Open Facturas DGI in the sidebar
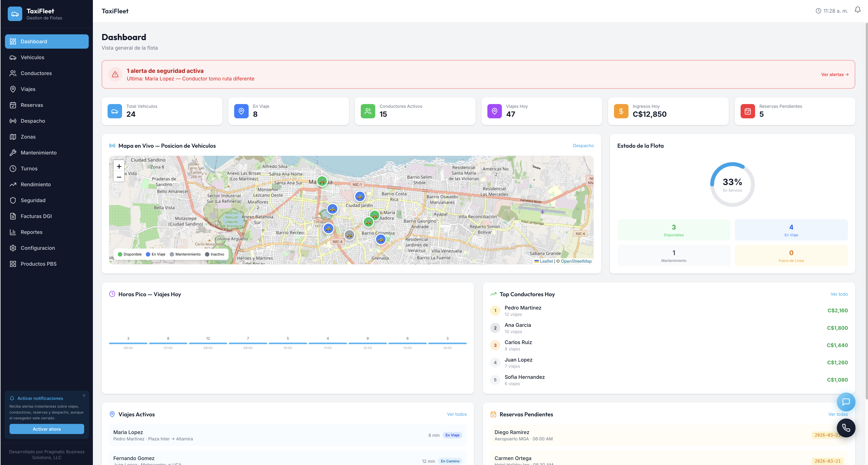868x465 pixels. (36, 216)
